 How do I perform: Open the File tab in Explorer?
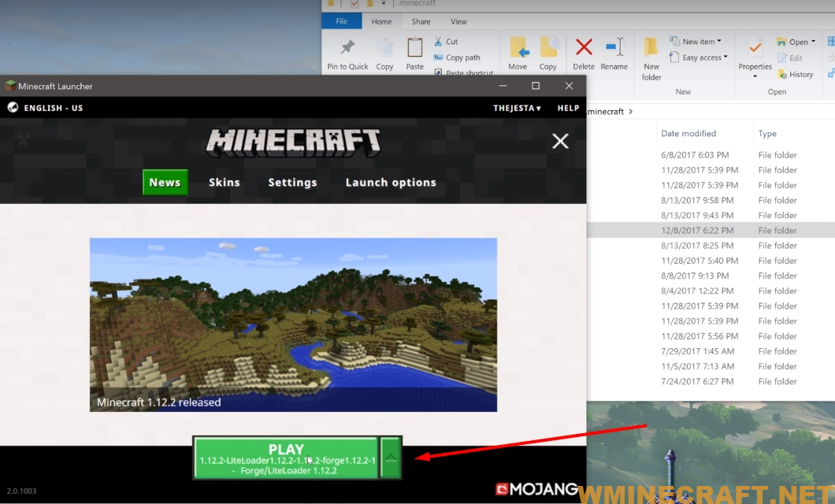point(341,21)
